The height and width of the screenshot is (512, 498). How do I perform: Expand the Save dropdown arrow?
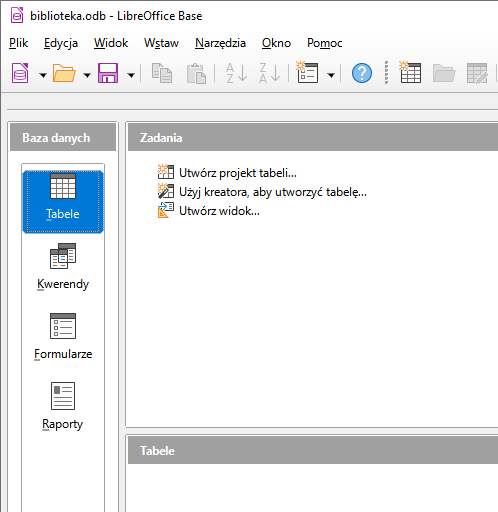(x=131, y=75)
